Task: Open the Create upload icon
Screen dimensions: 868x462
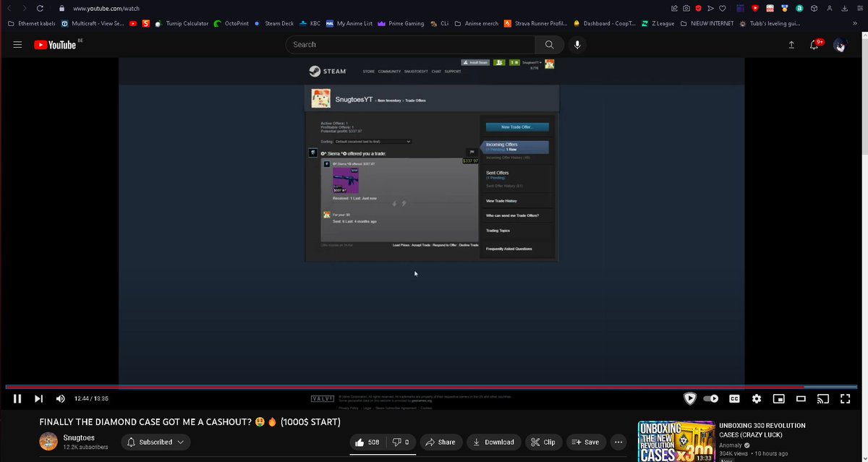Action: click(x=791, y=45)
